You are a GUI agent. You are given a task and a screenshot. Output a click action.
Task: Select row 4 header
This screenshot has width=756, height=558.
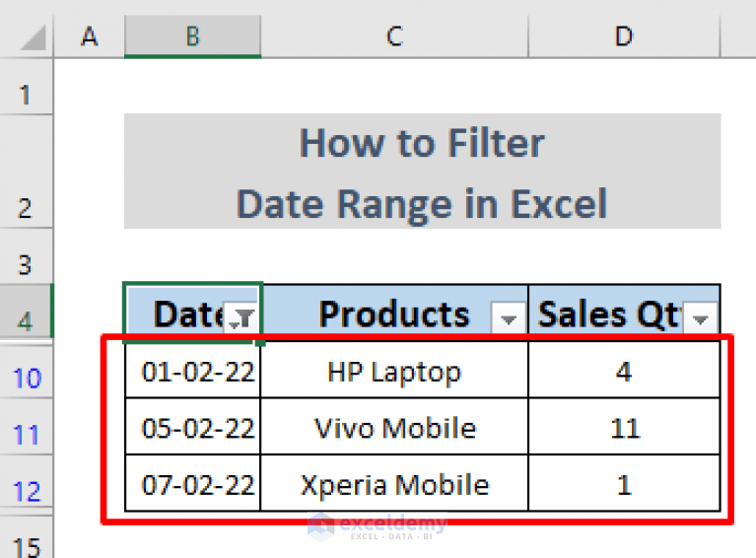(26, 312)
